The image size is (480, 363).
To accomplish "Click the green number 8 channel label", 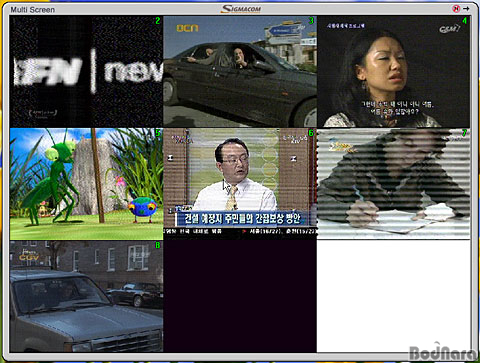I will 158,245.
